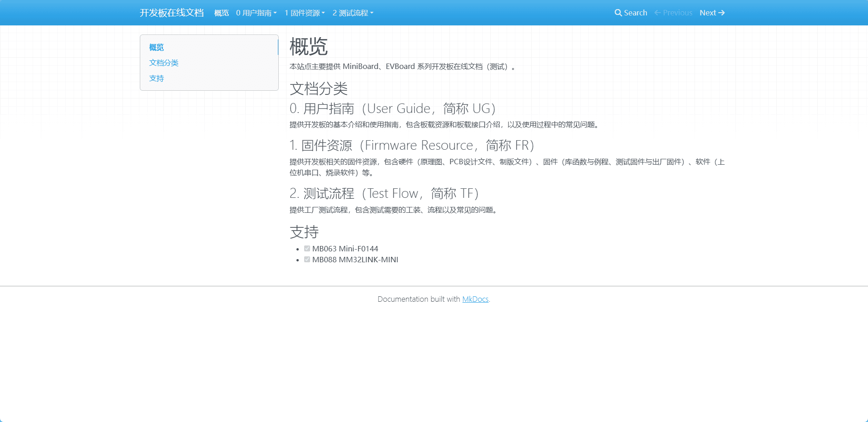
Task: Expand the 2 测试流程 dropdown menu
Action: pos(353,13)
